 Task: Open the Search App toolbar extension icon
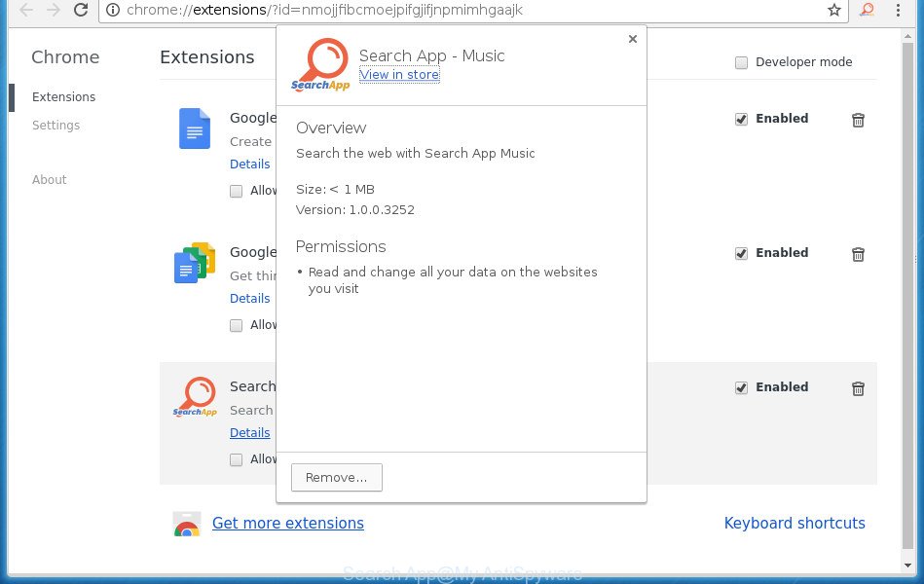[867, 10]
